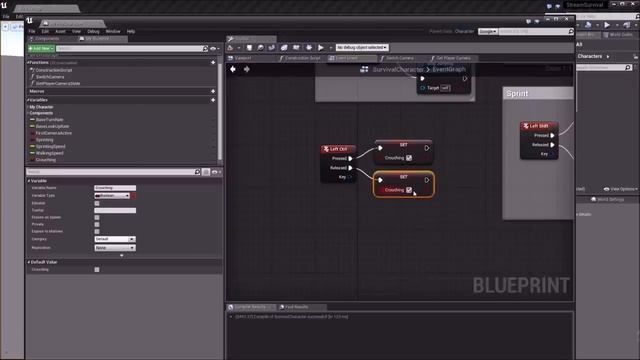This screenshot has height=360, width=640.
Task: Click output exec pin of upper SET node
Action: coord(427,148)
